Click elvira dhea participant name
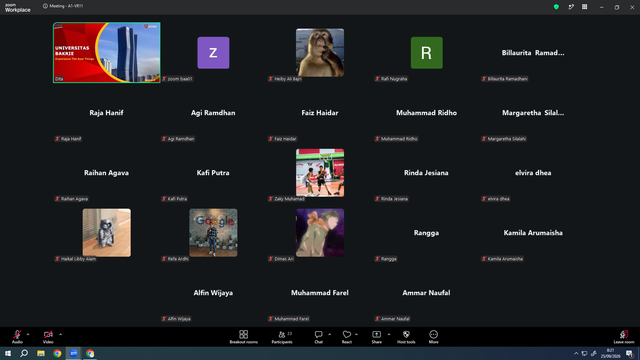Screen dimensions: 640x360 click(533, 173)
